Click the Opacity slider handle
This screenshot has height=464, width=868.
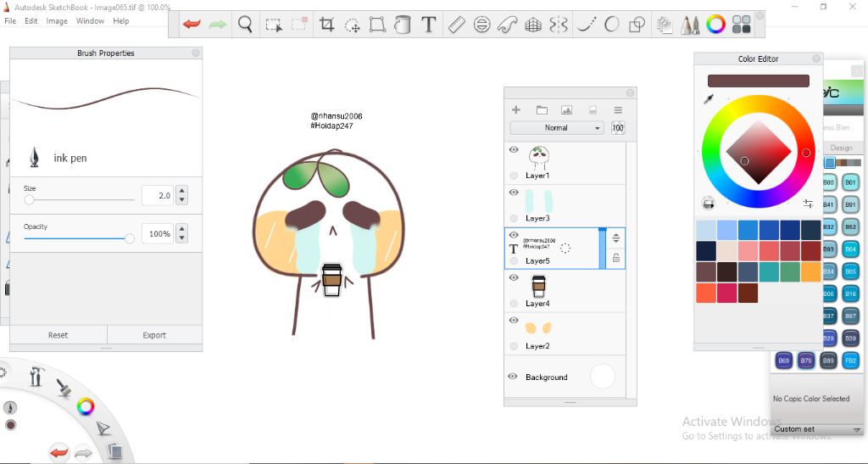click(130, 238)
